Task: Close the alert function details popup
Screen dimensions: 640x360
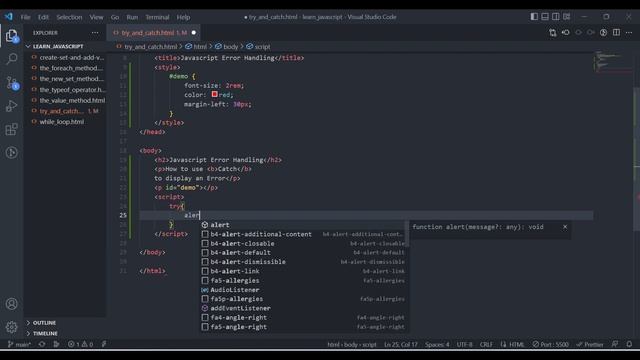Action: pyautogui.click(x=565, y=227)
